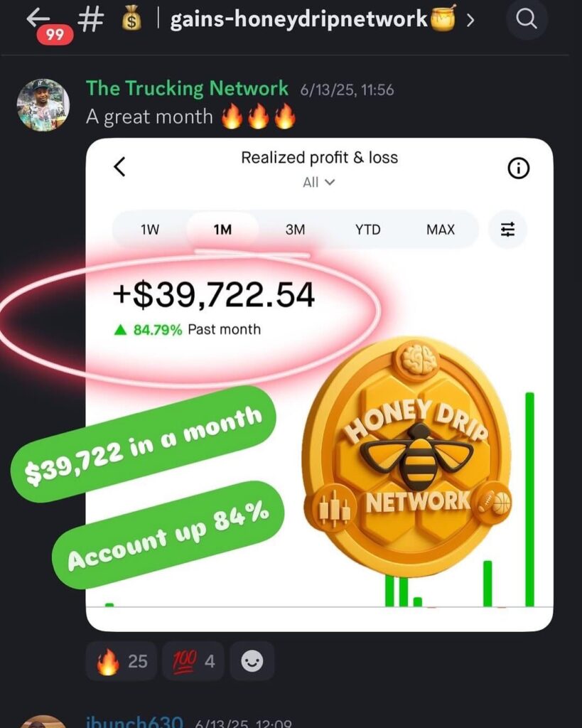Switch to the 3M range tab

[x=295, y=230]
